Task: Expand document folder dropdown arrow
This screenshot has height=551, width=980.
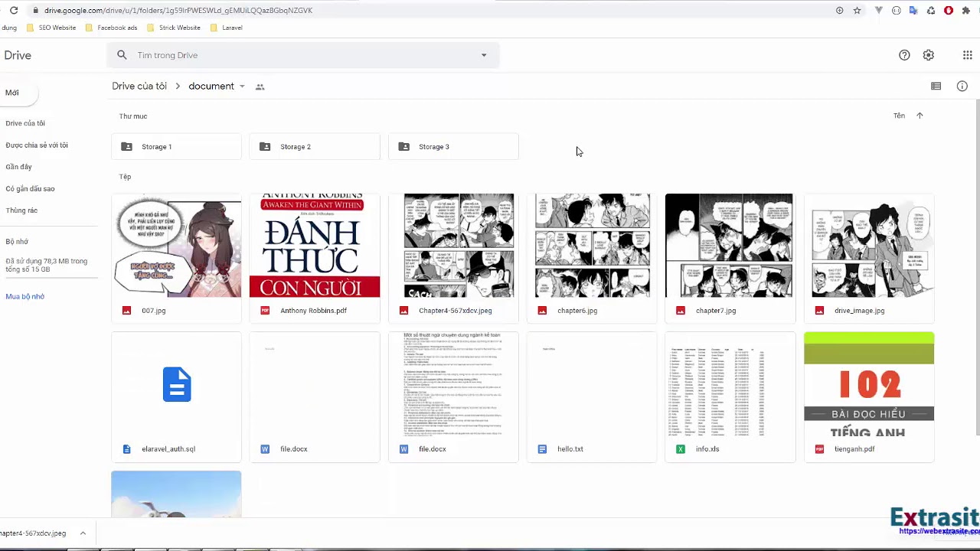Action: [242, 86]
